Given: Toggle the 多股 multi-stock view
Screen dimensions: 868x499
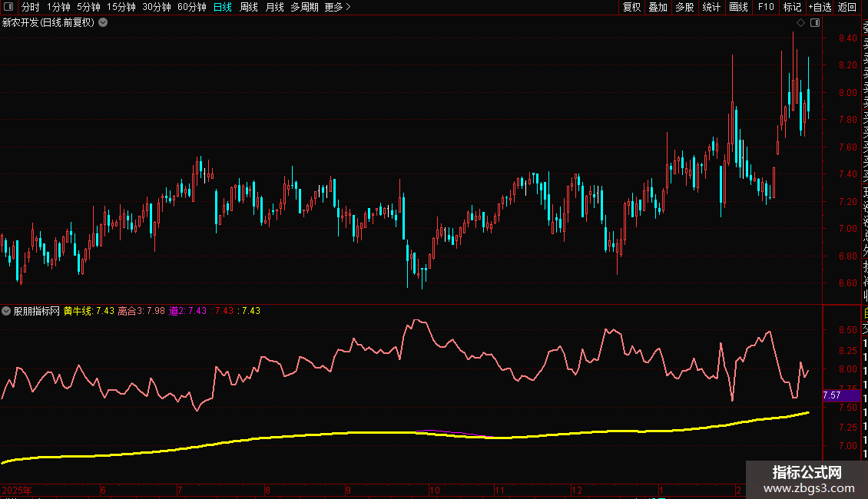Looking at the screenshot, I should [684, 7].
